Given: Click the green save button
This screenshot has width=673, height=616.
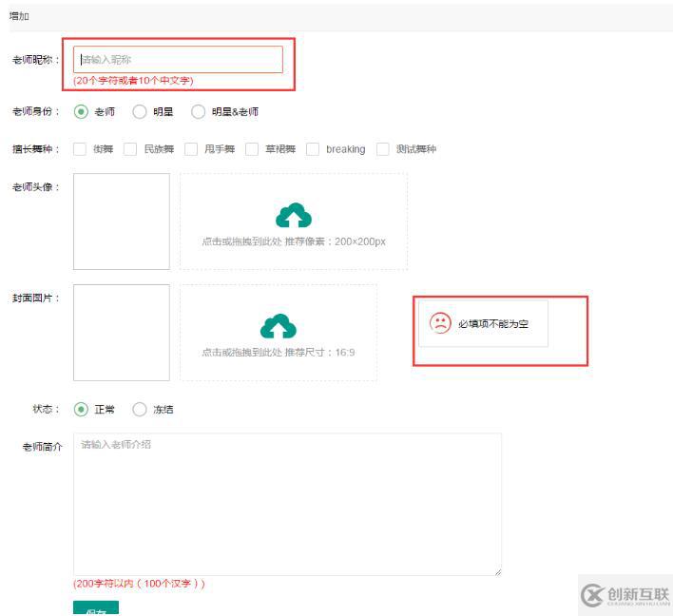Looking at the screenshot, I should [x=96, y=608].
